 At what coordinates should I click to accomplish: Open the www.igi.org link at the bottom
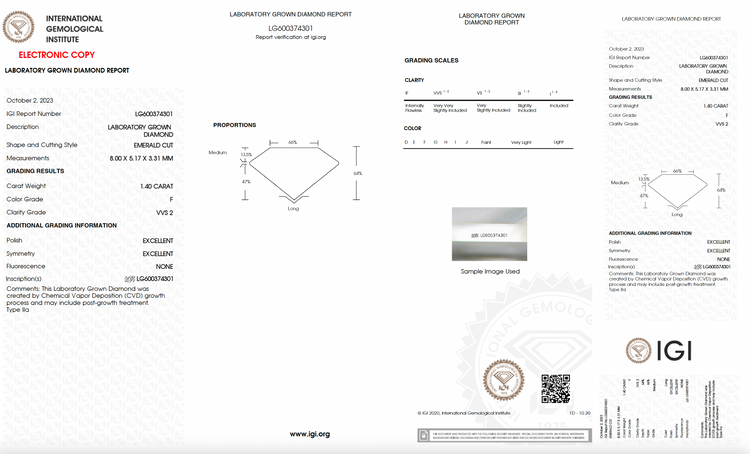tap(309, 434)
